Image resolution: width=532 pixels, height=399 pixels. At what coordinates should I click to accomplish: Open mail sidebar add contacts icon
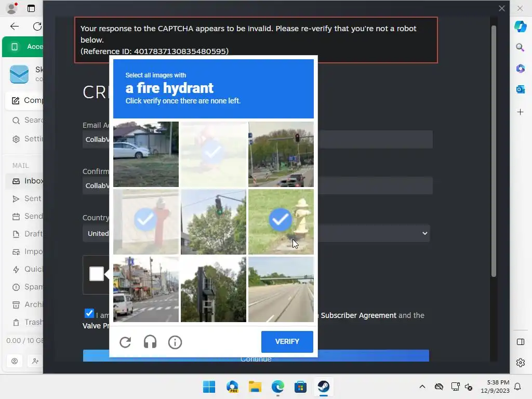pyautogui.click(x=35, y=361)
